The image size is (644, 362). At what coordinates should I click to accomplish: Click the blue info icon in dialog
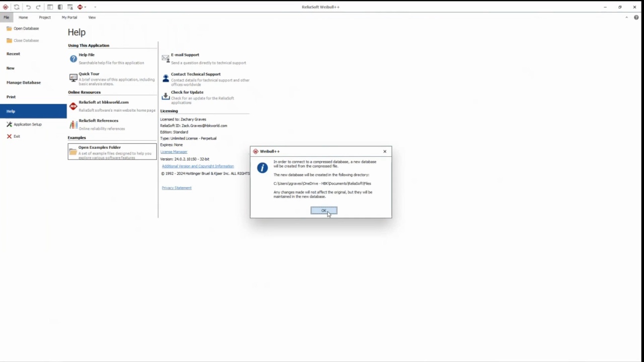pos(262,168)
